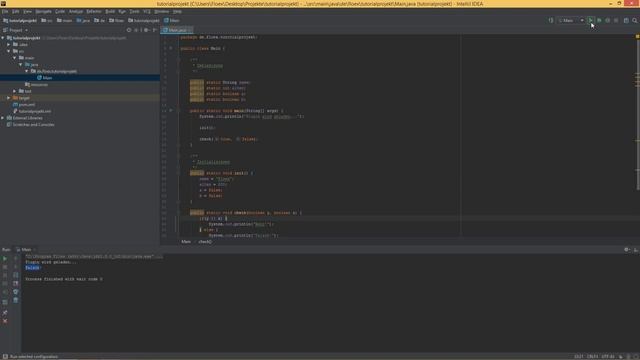
Task: Click the status bar tool windows icon
Action: click(x=5, y=357)
